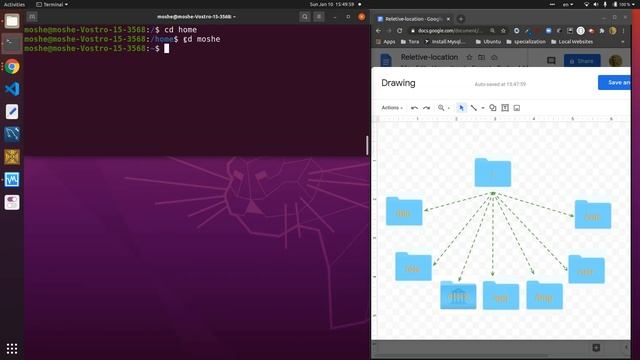Open the clock Sun Jan 10 menu

pos(332,4)
